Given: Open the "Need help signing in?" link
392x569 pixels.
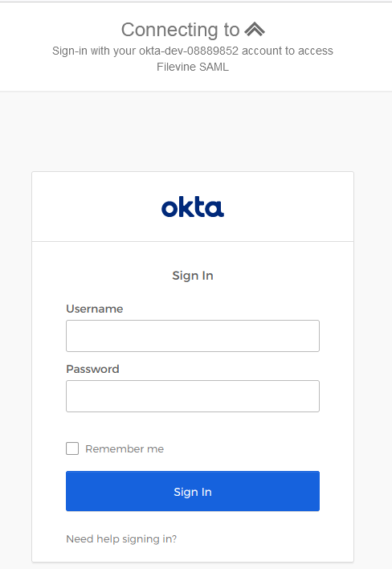Looking at the screenshot, I should pos(121,539).
